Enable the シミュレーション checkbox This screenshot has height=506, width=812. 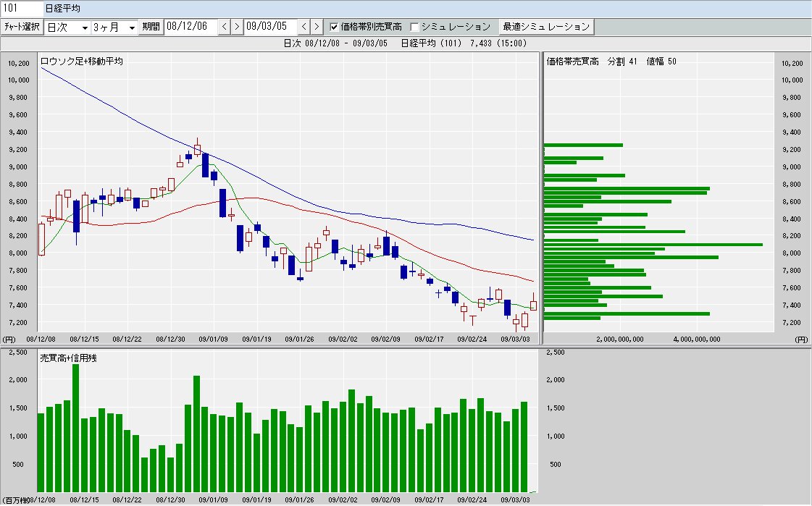click(x=415, y=27)
